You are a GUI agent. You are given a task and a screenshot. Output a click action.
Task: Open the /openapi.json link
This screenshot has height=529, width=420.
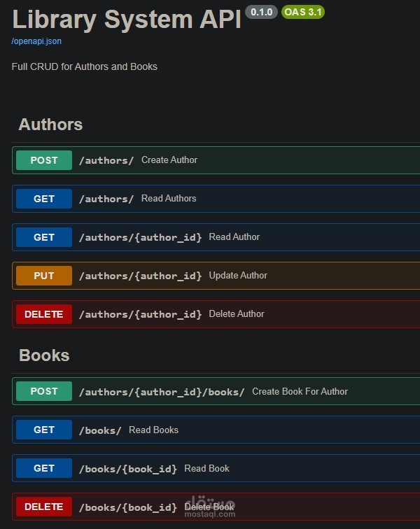click(36, 41)
